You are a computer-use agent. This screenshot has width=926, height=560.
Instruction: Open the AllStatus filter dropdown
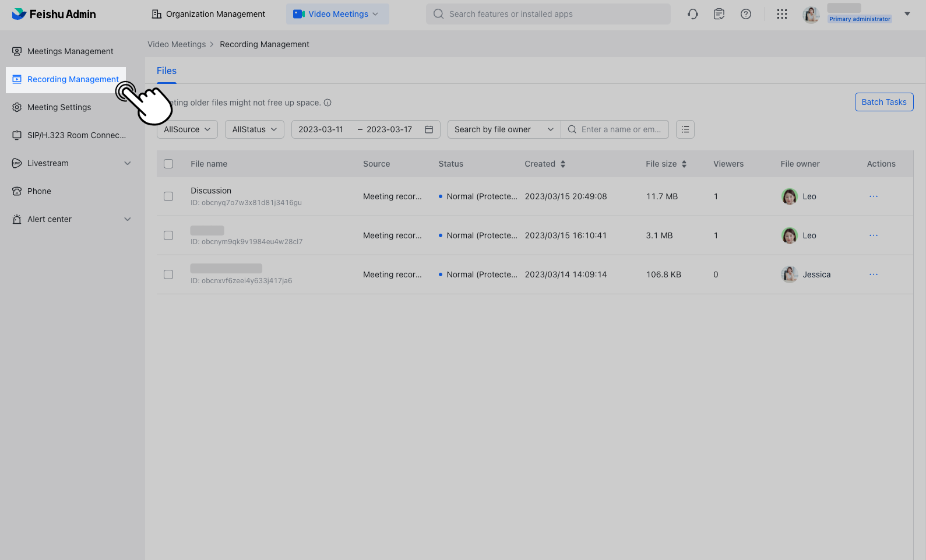[255, 129]
